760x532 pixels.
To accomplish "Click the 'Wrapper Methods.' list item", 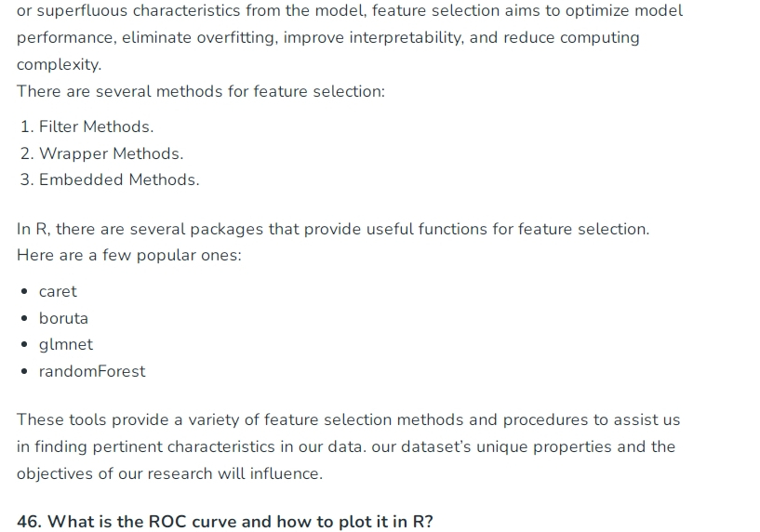I will (x=111, y=153).
